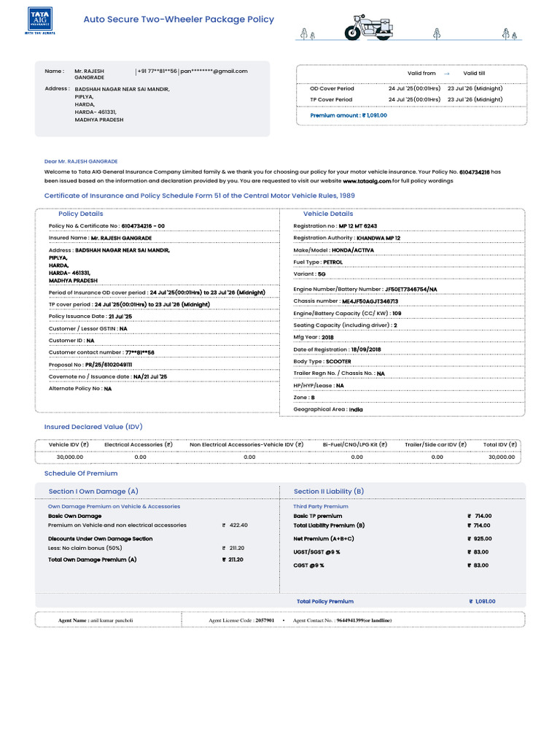
Task: Click the Vehicle Details section heading
Action: click(328, 214)
